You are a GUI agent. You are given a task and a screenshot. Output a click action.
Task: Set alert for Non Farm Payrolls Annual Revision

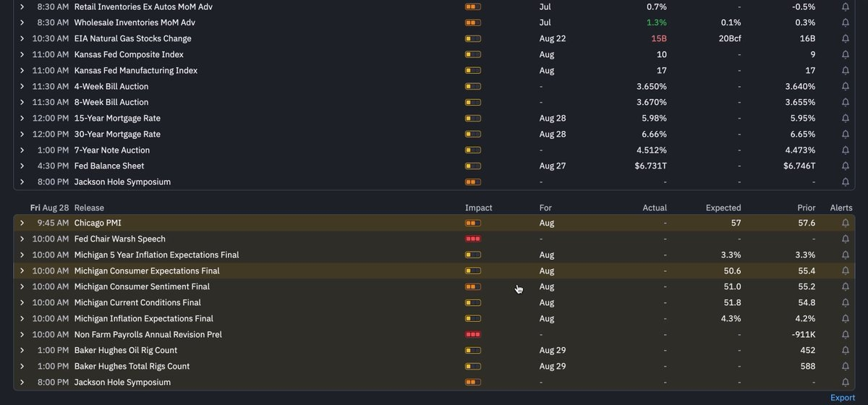point(846,334)
